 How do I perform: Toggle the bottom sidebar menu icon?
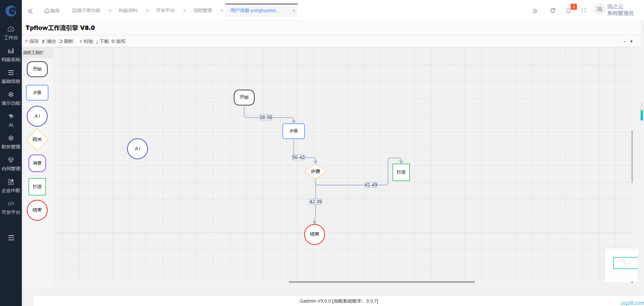[11, 238]
